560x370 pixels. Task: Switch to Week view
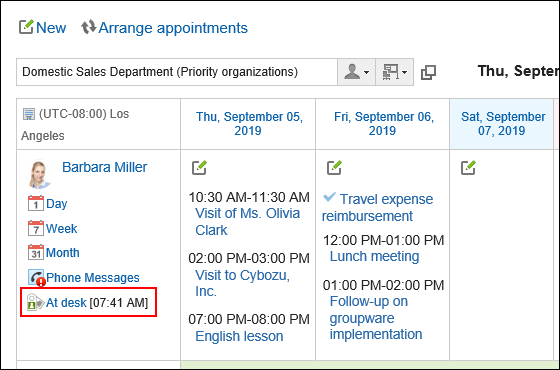(61, 229)
